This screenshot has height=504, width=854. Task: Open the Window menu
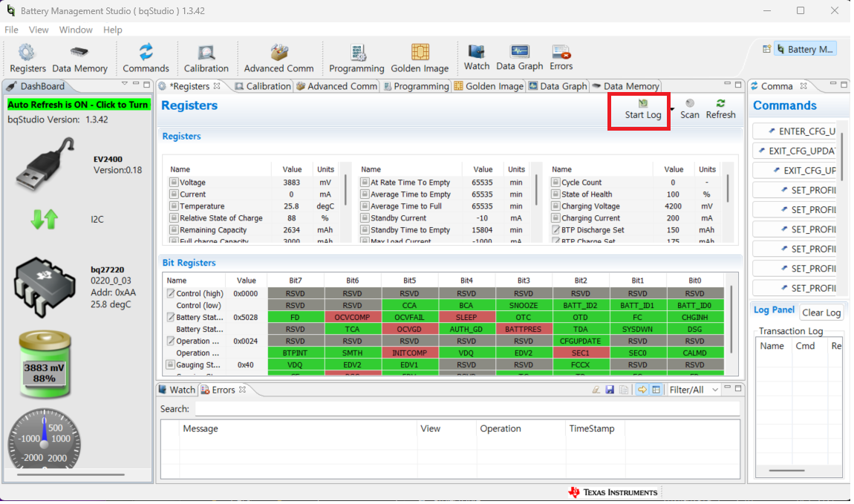pyautogui.click(x=76, y=30)
